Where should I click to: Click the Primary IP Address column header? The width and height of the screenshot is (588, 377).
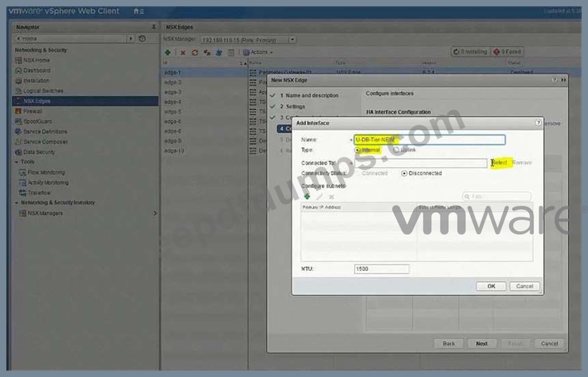tap(359, 207)
